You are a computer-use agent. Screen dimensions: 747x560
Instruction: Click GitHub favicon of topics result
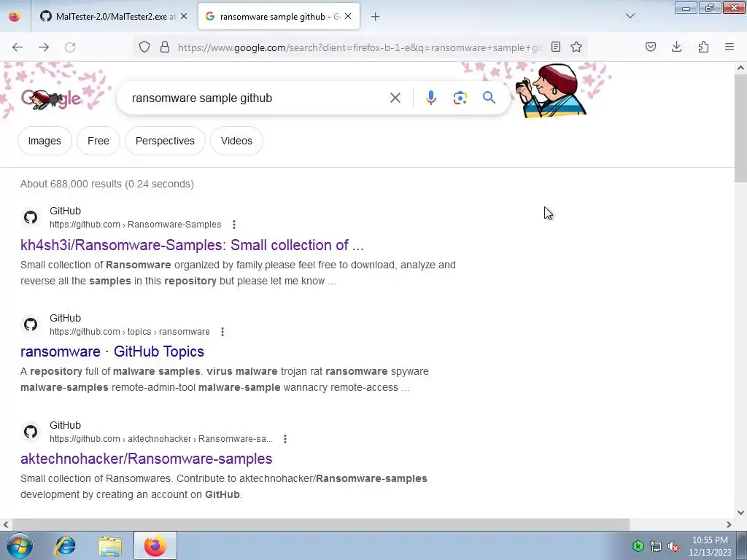31,324
